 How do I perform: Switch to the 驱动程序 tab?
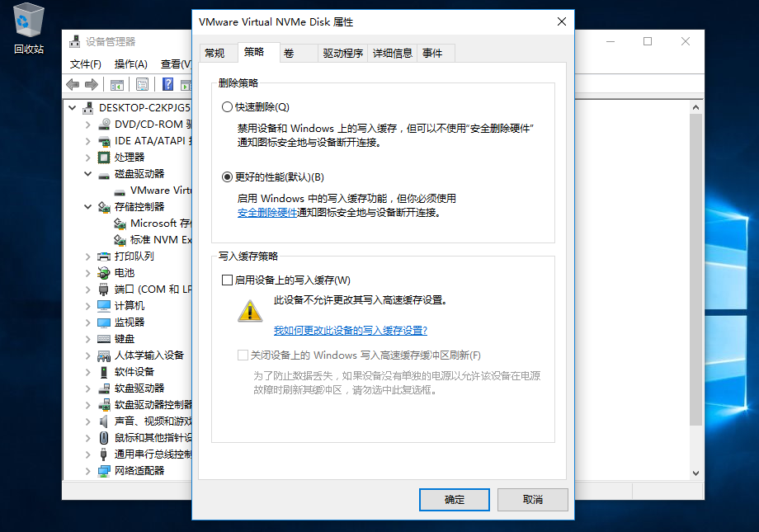point(342,54)
